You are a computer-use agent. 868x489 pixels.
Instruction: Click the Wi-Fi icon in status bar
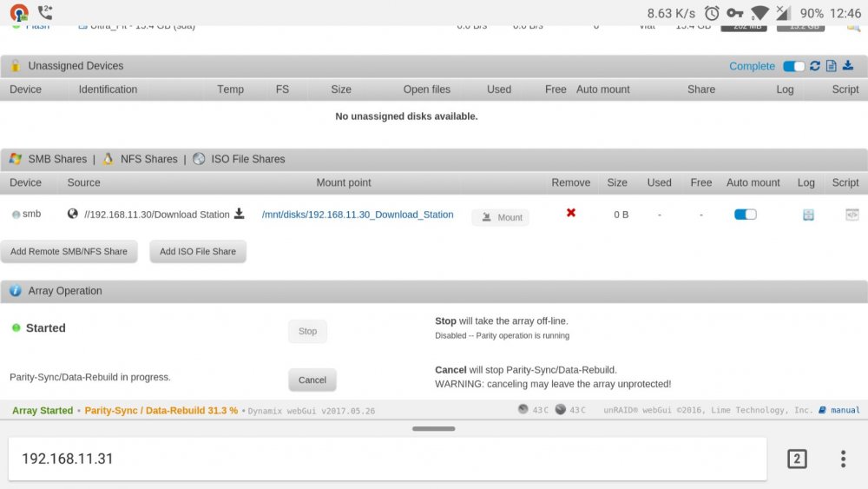pos(759,13)
